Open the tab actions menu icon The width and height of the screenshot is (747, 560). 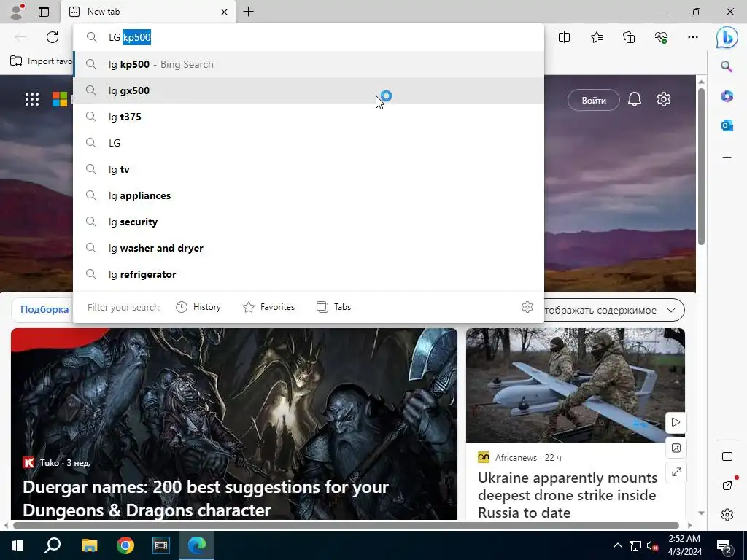click(44, 12)
